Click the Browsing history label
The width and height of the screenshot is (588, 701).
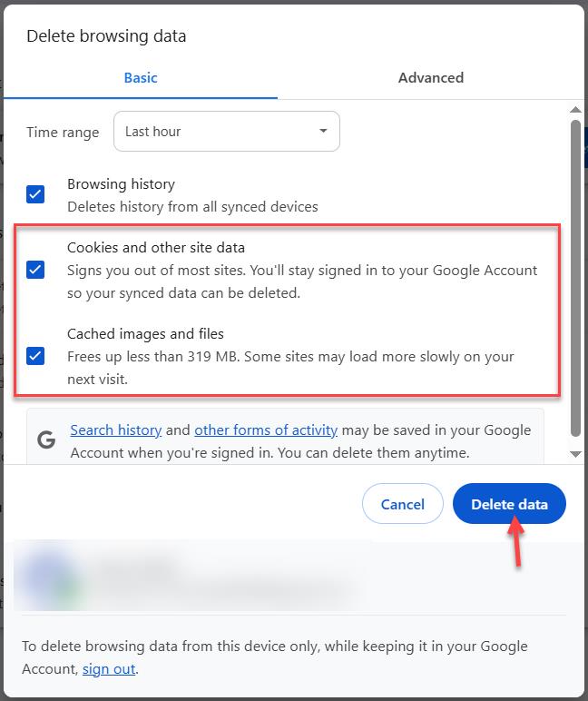tap(121, 183)
